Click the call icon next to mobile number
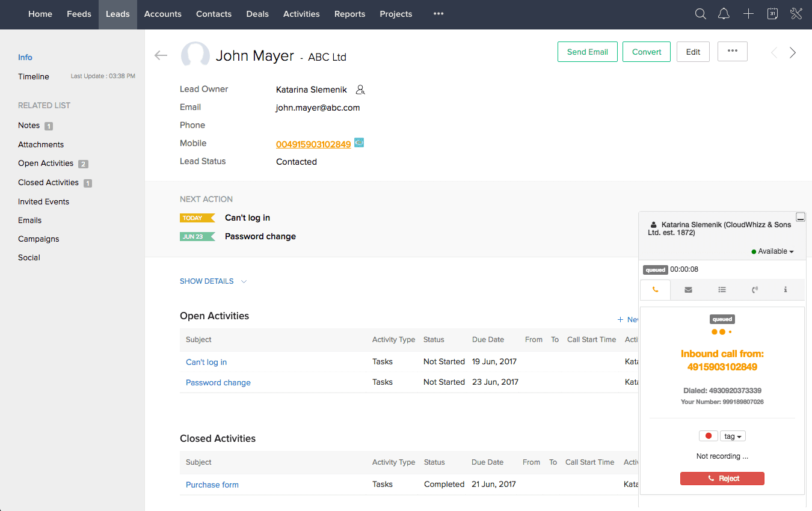The width and height of the screenshot is (812, 511). click(359, 143)
